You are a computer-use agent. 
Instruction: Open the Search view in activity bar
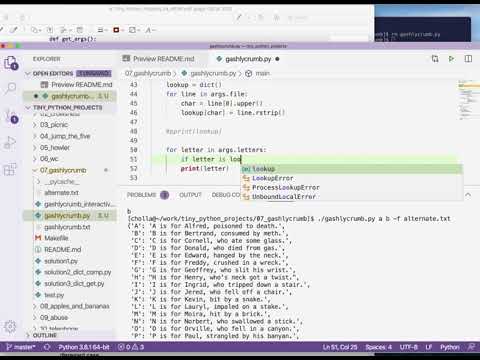[x=10, y=88]
